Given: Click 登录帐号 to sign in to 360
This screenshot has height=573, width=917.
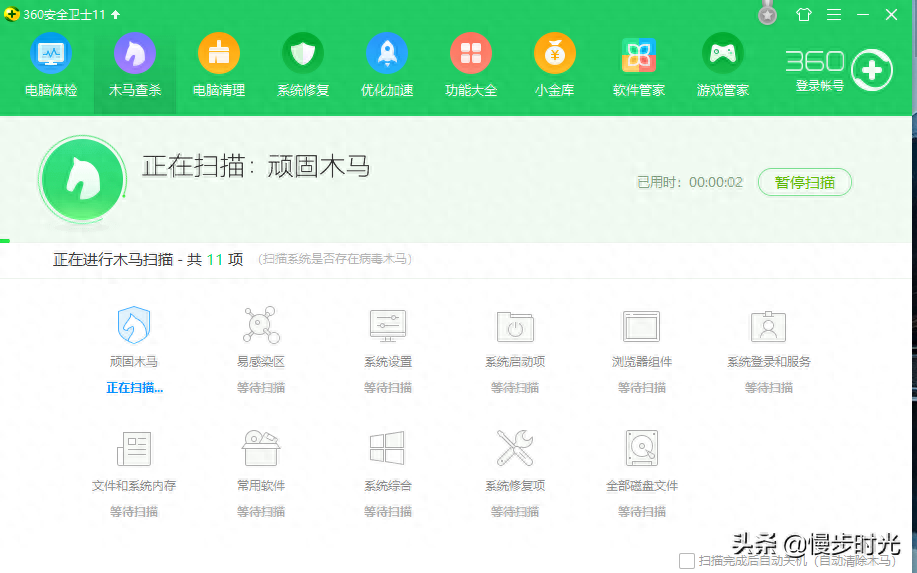Looking at the screenshot, I should [819, 86].
